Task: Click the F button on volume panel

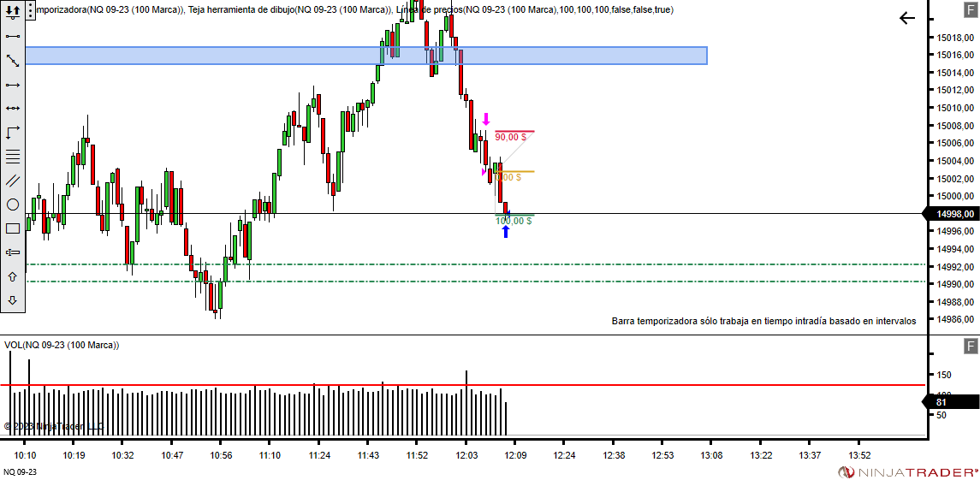Action: 971,346
